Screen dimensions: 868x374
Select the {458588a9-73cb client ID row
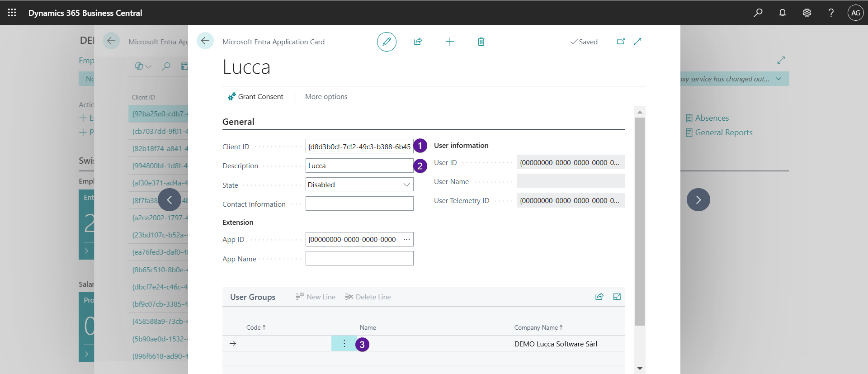click(x=158, y=321)
